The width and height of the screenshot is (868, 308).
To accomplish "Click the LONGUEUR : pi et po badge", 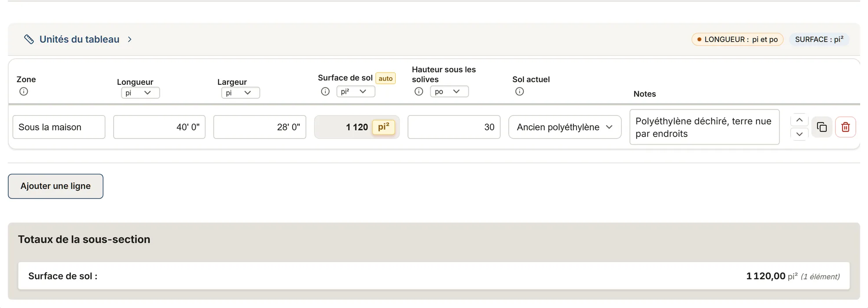I will [x=737, y=39].
